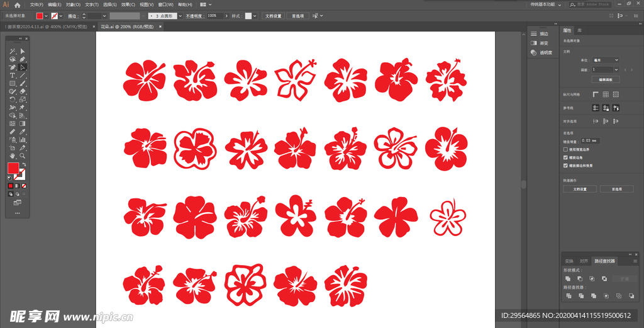This screenshot has height=328, width=644.
Task: Click the 编辑画板 button
Action: (605, 79)
